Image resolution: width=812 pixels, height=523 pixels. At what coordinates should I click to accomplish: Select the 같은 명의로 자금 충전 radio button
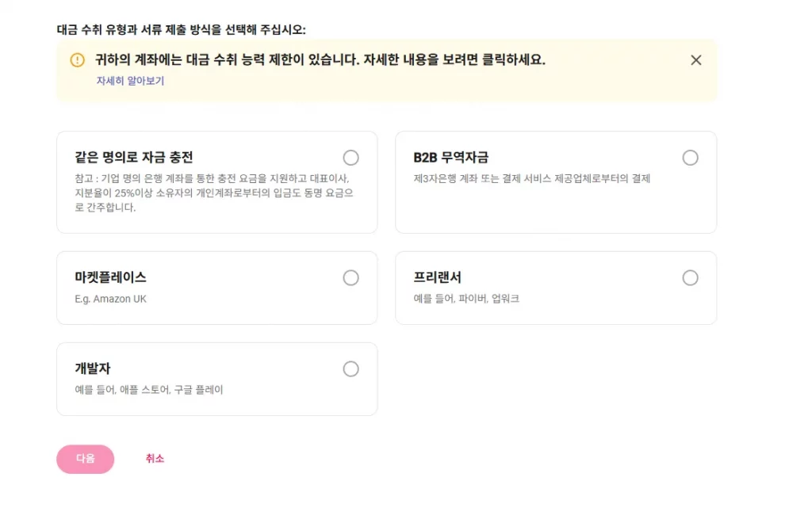350,158
